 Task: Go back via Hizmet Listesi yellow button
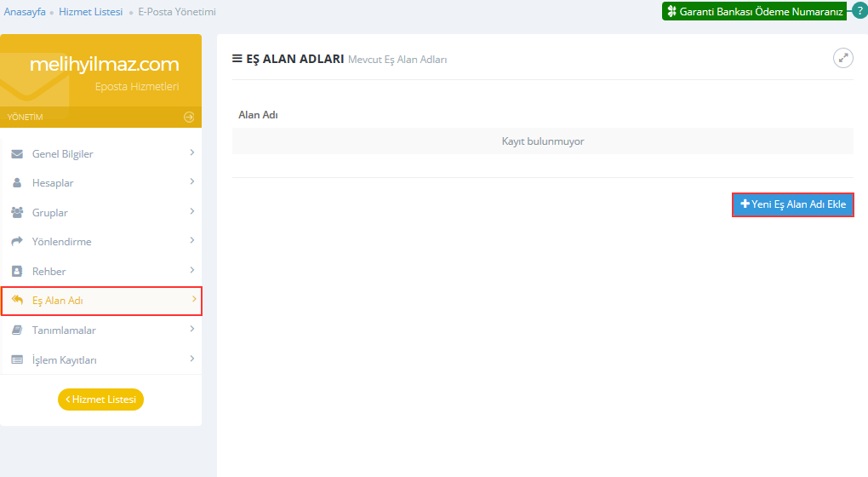tap(100, 399)
